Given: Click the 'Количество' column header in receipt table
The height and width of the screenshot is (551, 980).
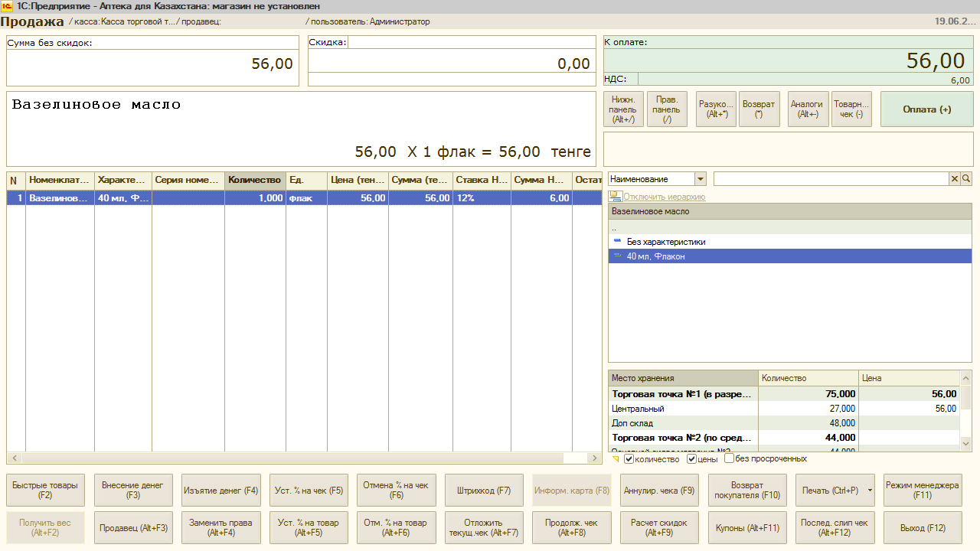Looking at the screenshot, I should click(x=255, y=180).
